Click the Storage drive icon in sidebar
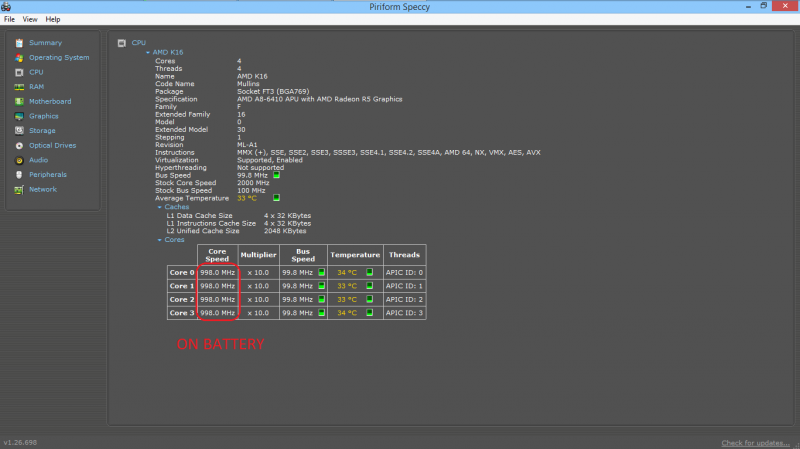The width and height of the screenshot is (800, 449). [19, 131]
